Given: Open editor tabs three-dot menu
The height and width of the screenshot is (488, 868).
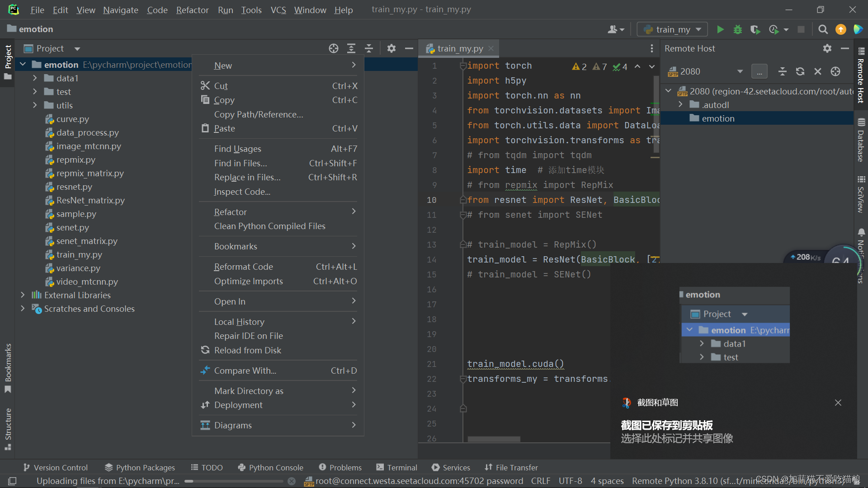Looking at the screenshot, I should 651,48.
